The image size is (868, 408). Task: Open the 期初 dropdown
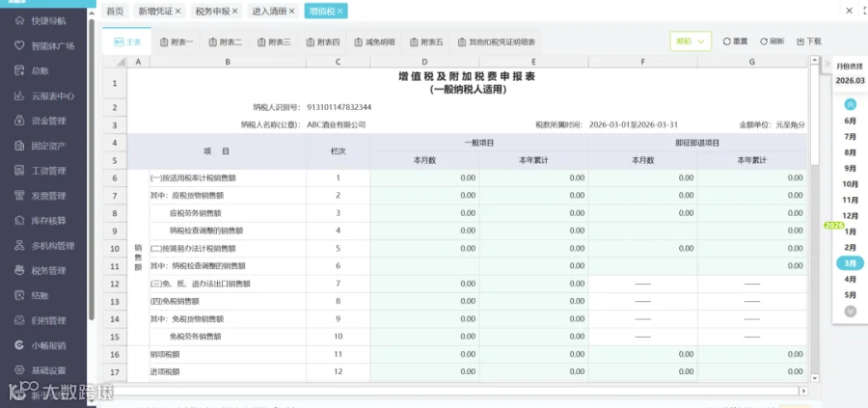(x=691, y=41)
